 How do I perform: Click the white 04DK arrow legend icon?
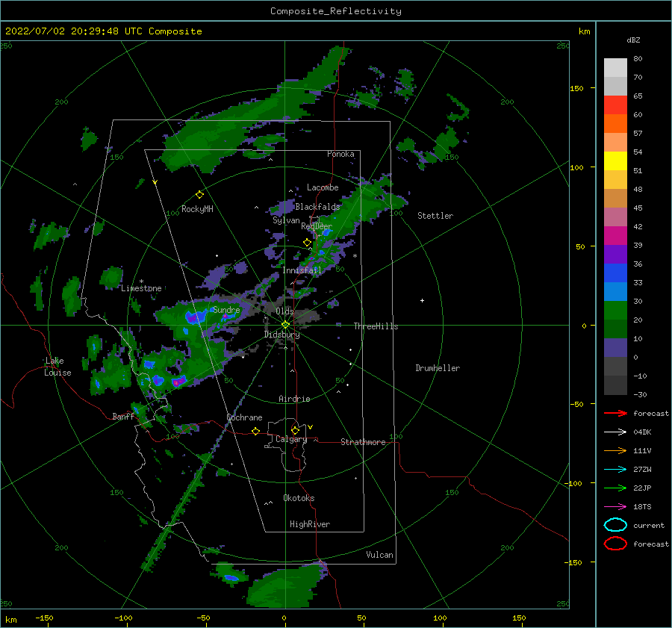(615, 432)
